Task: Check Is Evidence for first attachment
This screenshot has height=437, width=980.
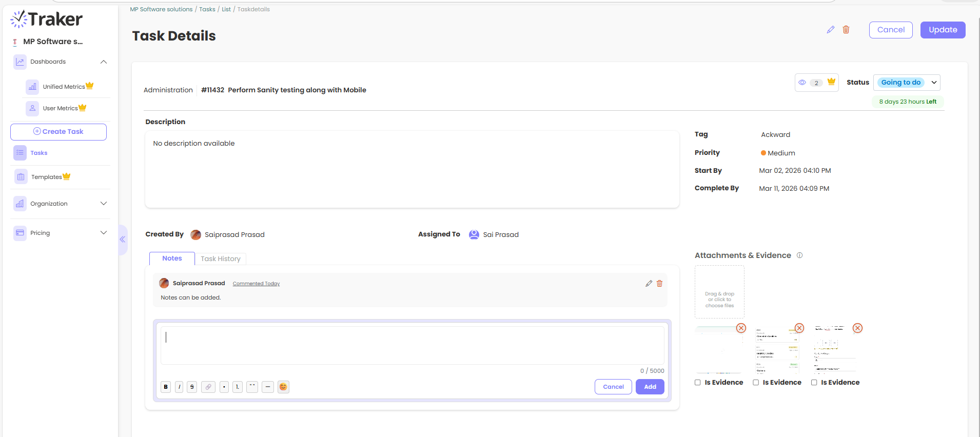Action: (698, 383)
